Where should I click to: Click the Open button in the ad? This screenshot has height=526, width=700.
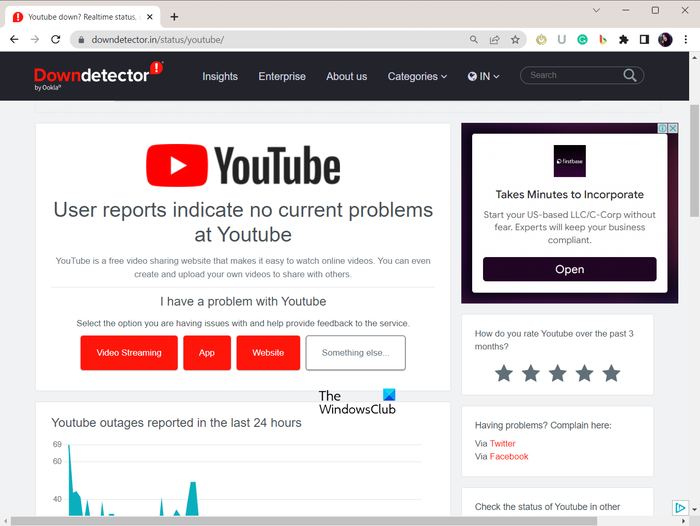coord(570,269)
